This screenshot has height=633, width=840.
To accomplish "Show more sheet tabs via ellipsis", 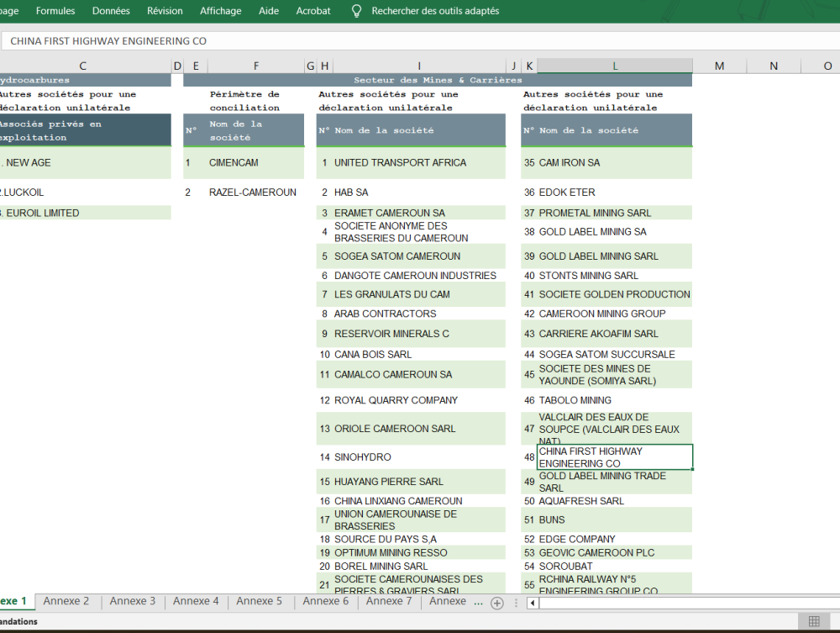I will 479,602.
